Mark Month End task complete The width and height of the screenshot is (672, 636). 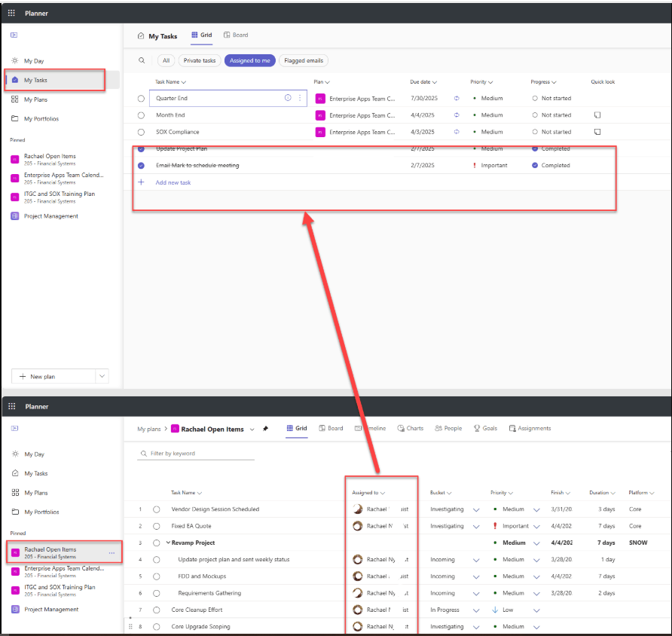(141, 115)
